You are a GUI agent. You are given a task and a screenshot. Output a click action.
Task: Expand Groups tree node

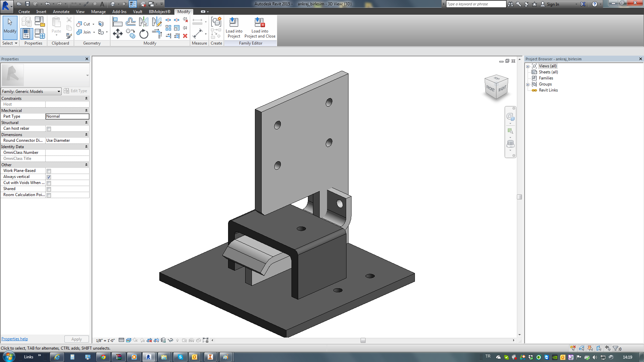tap(528, 84)
